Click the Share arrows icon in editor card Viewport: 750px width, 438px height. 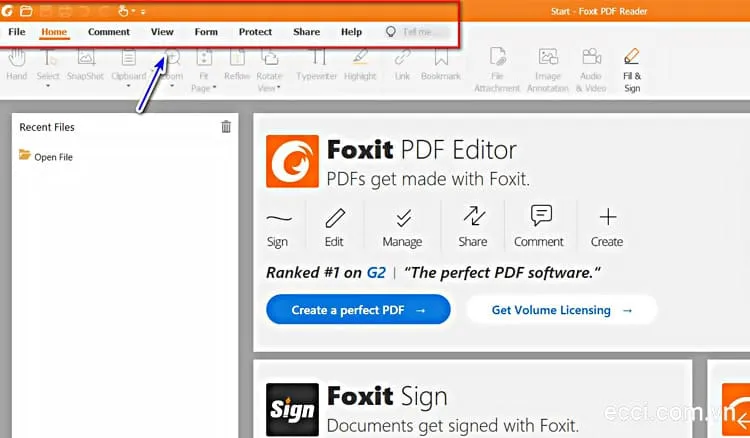[474, 216]
